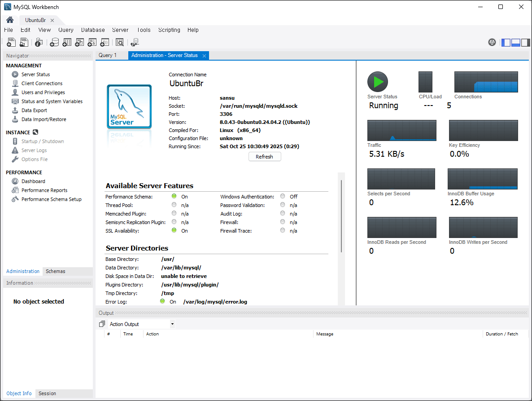Switch to the Query 1 tab
Screen dimensions: 532x401
(x=108, y=55)
